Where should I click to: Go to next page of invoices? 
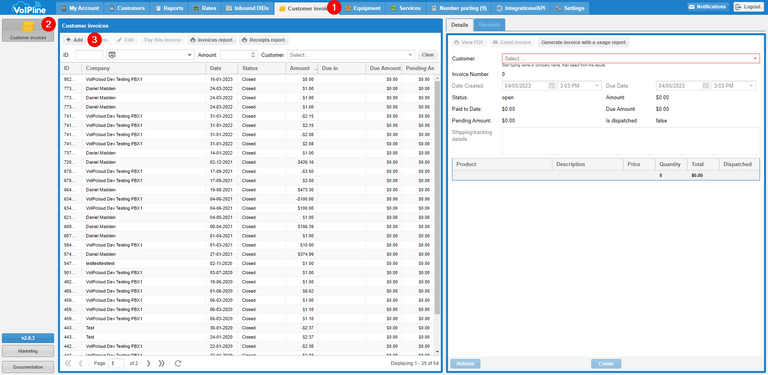[148, 363]
